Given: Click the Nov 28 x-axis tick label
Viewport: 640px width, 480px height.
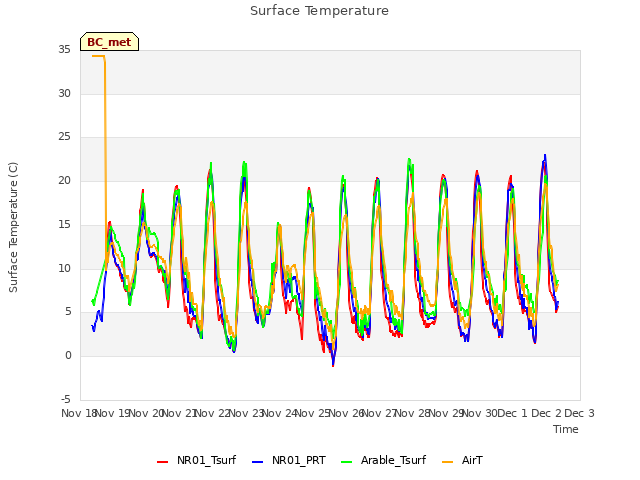Looking at the screenshot, I should click(413, 413).
